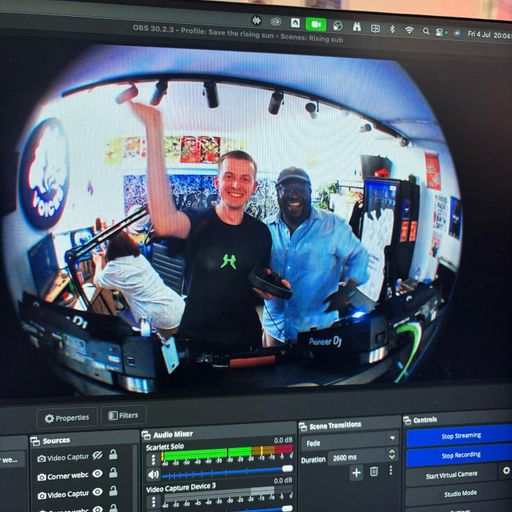
Task: Open transition properties three-dot menu
Action: pyautogui.click(x=391, y=470)
